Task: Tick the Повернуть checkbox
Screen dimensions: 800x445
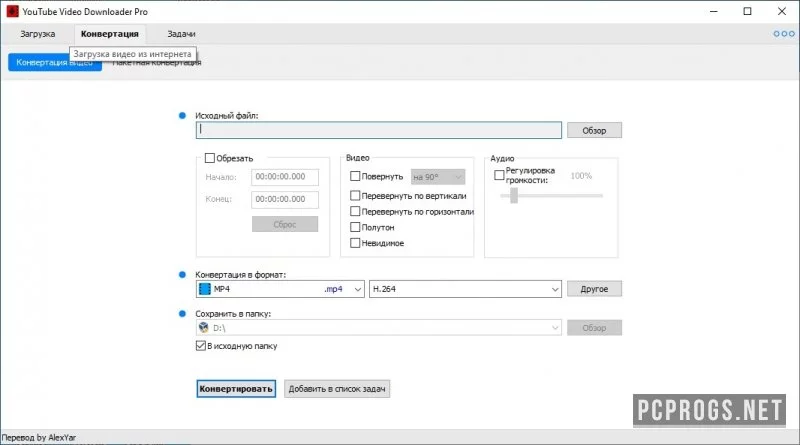Action: point(355,176)
